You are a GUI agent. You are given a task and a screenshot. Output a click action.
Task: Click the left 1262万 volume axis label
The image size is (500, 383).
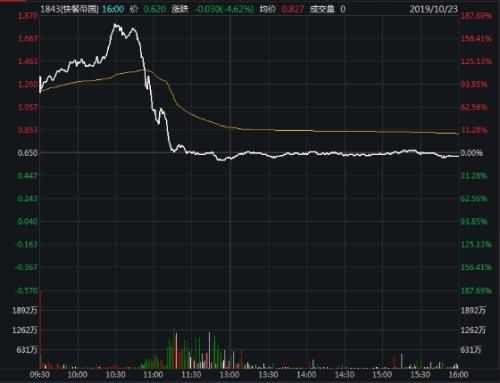click(x=25, y=330)
